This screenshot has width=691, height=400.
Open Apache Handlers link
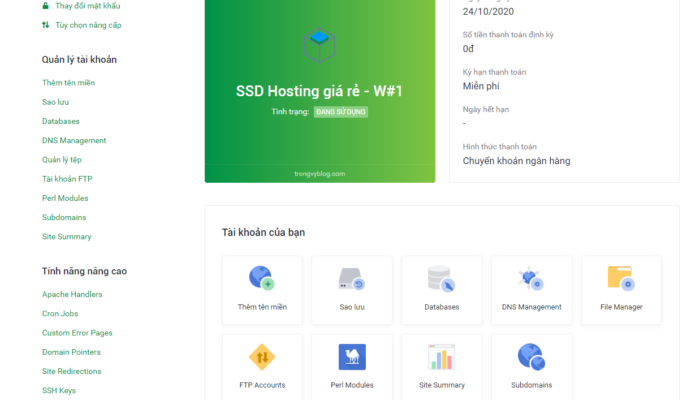[x=72, y=294]
